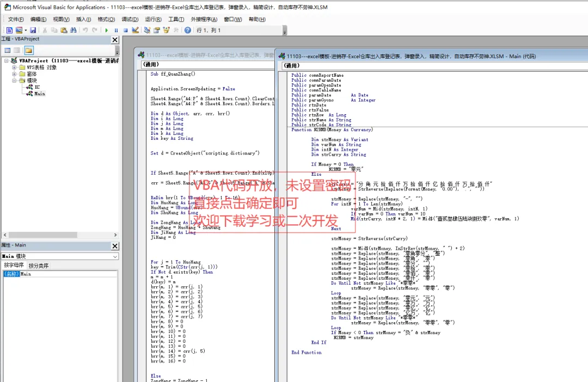Viewport: 588px width, 382px height.
Task: Click the Break pause icon
Action: [x=117, y=30]
